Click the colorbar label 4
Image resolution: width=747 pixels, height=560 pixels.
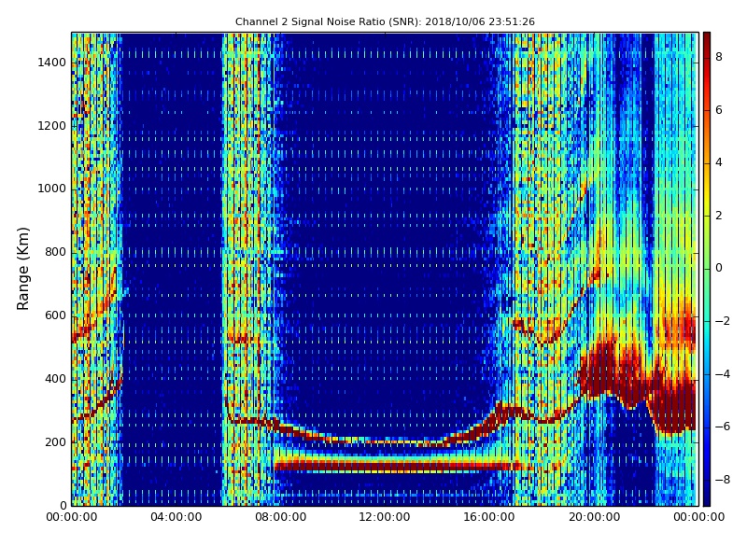pyautogui.click(x=719, y=162)
